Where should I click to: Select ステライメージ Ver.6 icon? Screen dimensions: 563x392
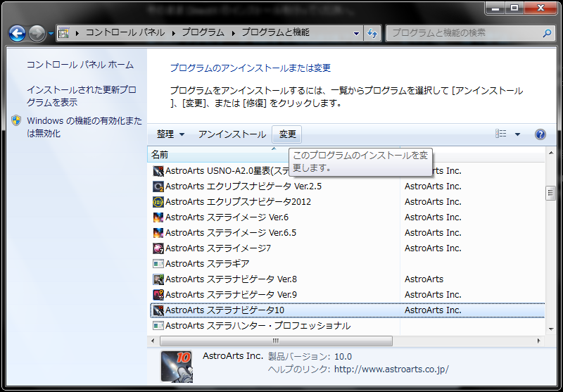click(x=158, y=217)
